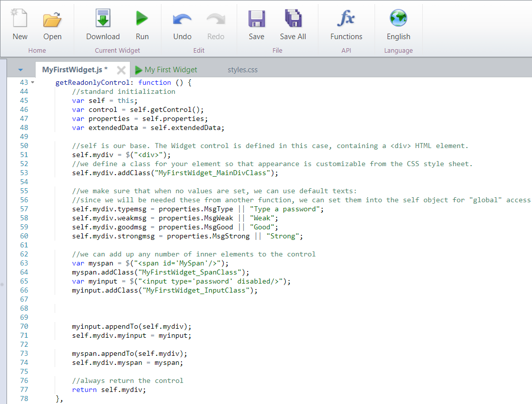
Task: Switch to the styles.css tab
Action: pyautogui.click(x=243, y=70)
